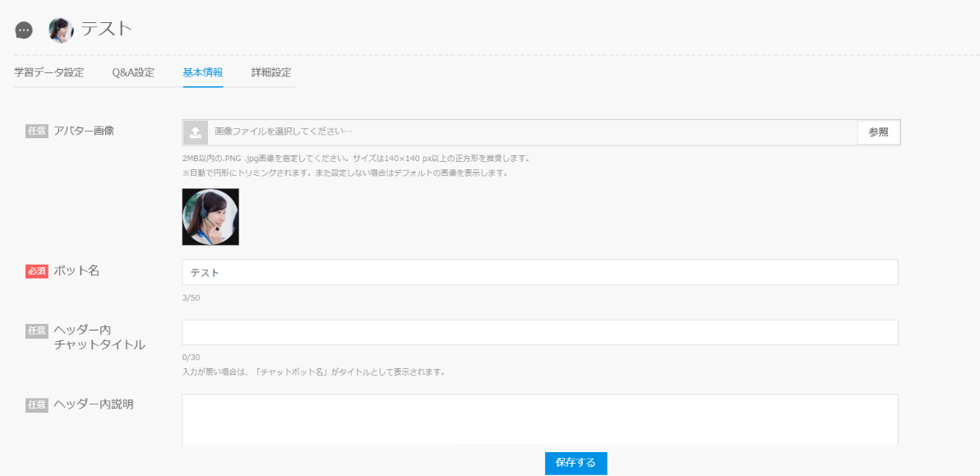980x476 pixels.
Task: Click the 必須 badge beside ボット名
Action: 37,272
